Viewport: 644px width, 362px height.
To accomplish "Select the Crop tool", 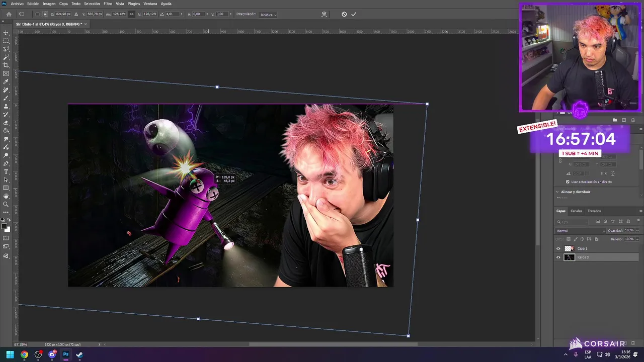I will click(x=6, y=65).
